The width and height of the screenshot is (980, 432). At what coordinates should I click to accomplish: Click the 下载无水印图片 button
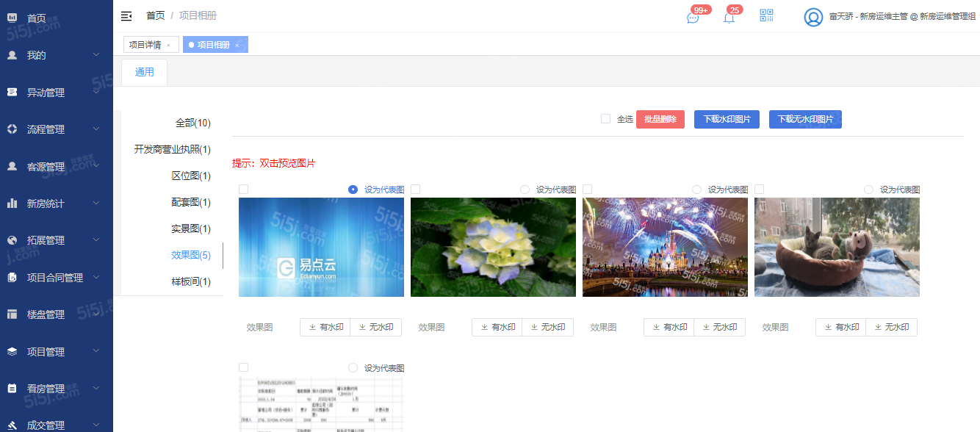805,120
